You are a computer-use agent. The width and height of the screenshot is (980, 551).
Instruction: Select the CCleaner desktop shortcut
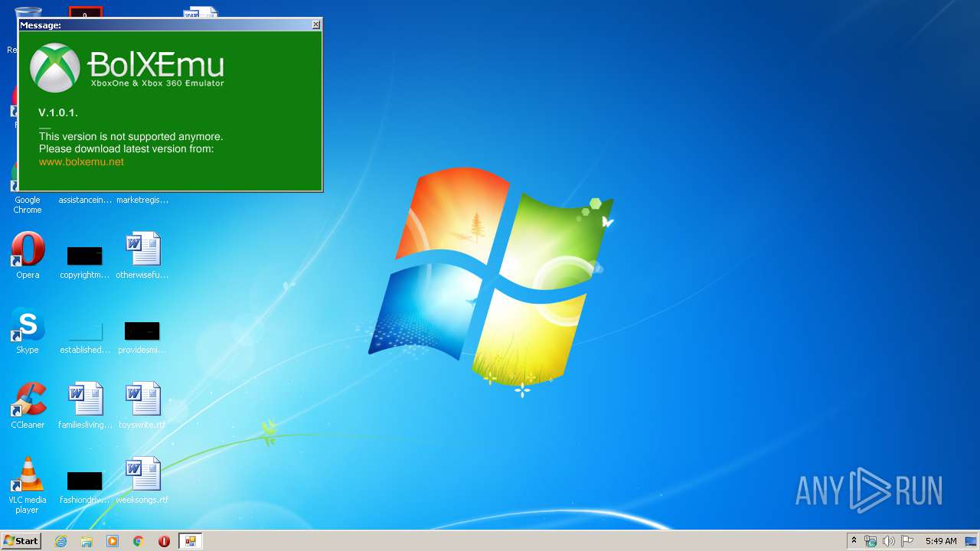click(x=28, y=406)
